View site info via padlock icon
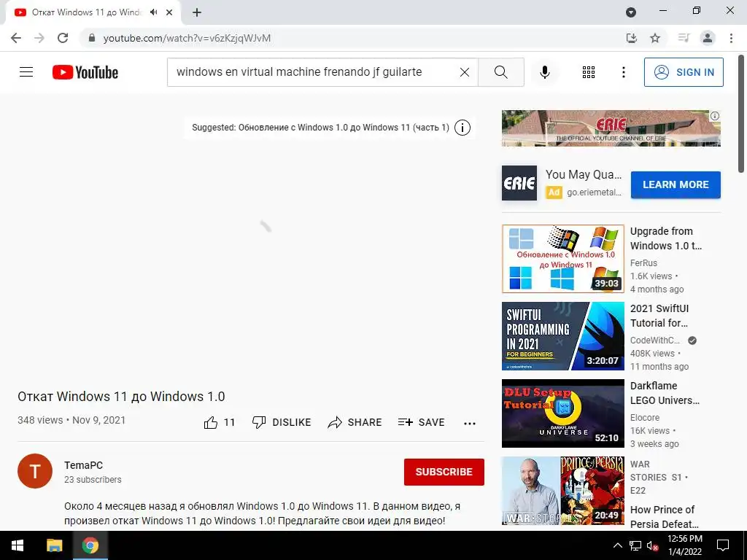The height and width of the screenshot is (560, 747). pyautogui.click(x=92, y=38)
